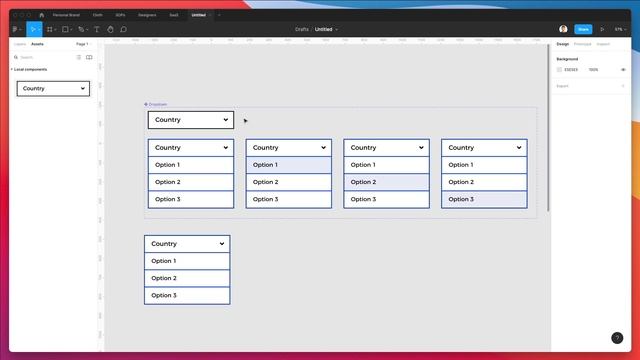
Task: Present prototype with play icon
Action: [602, 29]
